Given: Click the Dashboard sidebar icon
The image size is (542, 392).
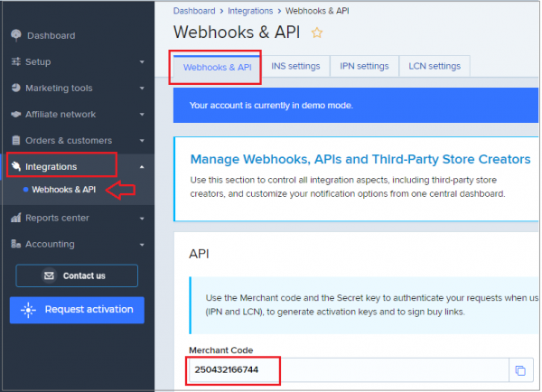Looking at the screenshot, I should point(16,35).
